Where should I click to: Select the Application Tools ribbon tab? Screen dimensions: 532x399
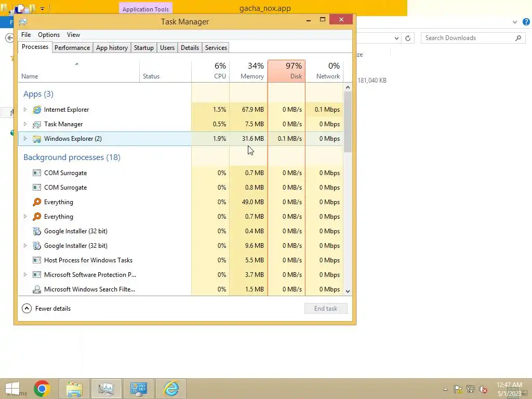tap(145, 9)
